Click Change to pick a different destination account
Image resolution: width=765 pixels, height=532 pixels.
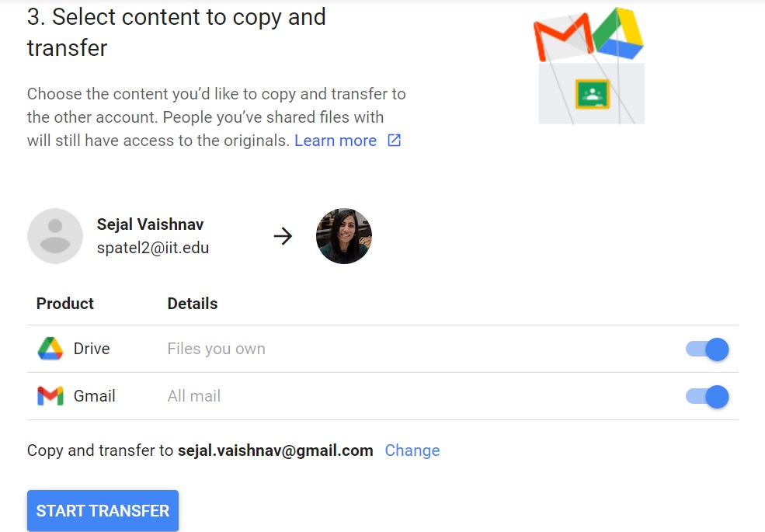[x=412, y=450]
